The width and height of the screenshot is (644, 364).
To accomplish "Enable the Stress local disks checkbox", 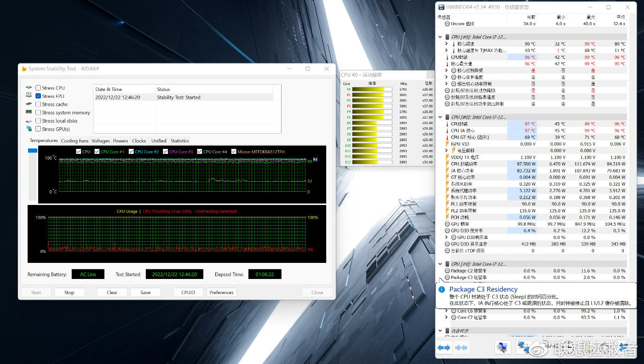I will [x=38, y=121].
